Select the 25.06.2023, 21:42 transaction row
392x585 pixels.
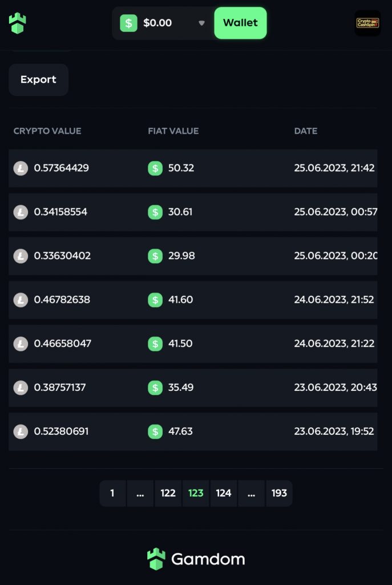(193, 169)
